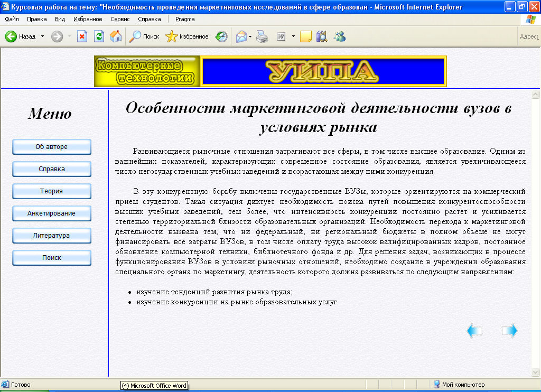The height and width of the screenshot is (392, 541).
Task: Open the Back history dropdown arrow
Action: pos(42,36)
